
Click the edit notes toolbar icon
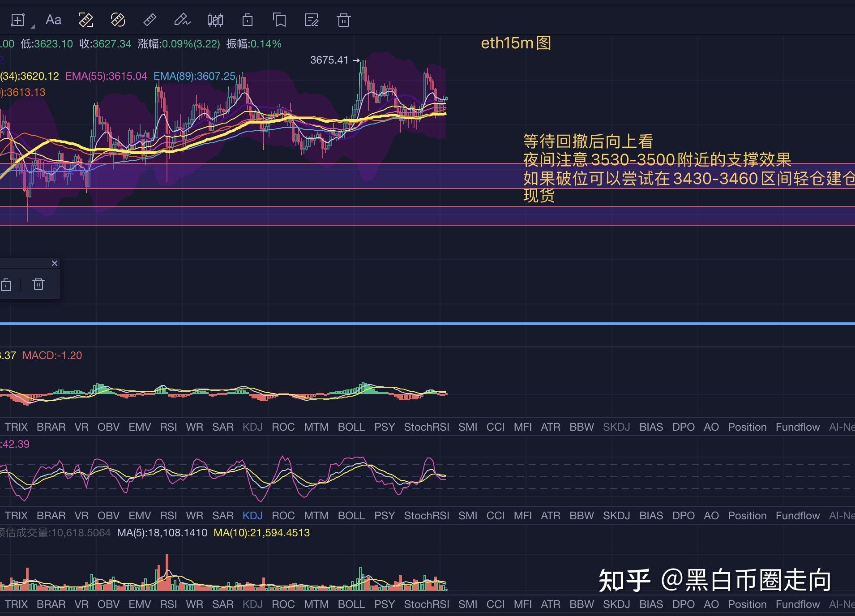pos(312,20)
